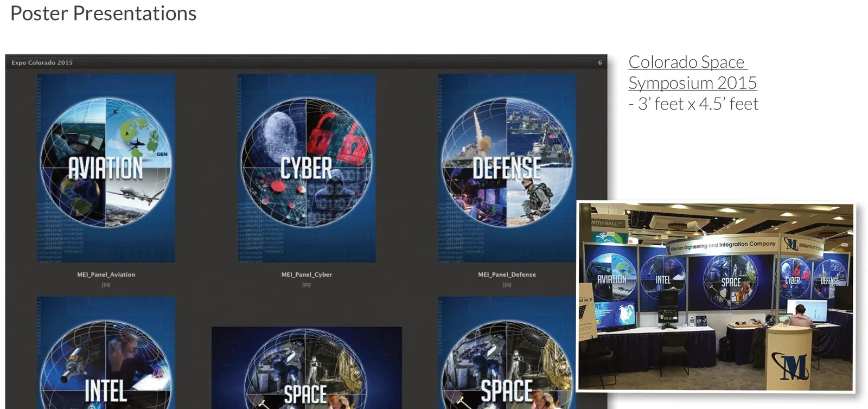
Task: Click the jpg label under MEI_Panel_Defense
Action: 507,284
